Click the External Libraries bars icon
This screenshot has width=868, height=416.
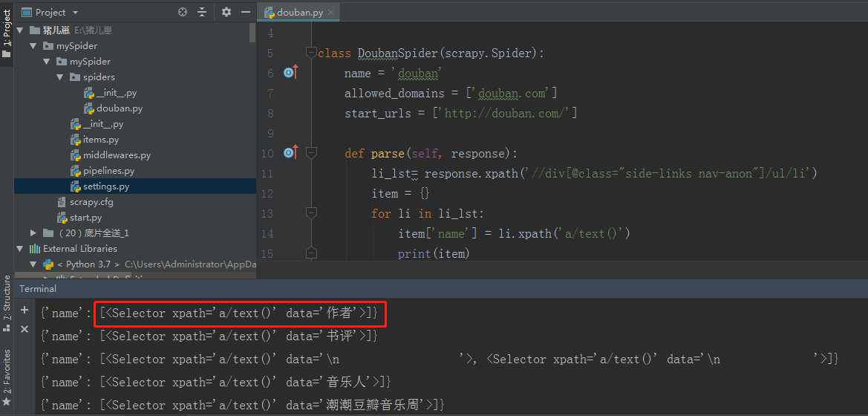point(35,248)
